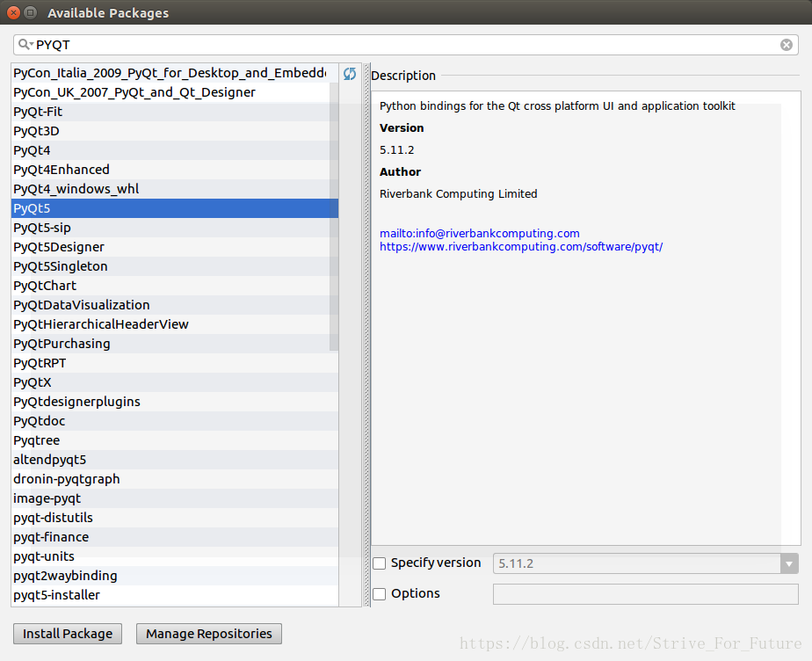Open the riverbankcomputing.com/software/pyqt link
Screen dimensions: 812x661
point(521,247)
